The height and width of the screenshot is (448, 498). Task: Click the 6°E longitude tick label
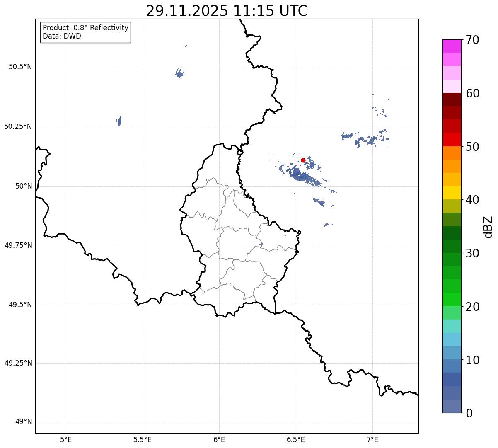point(219,439)
